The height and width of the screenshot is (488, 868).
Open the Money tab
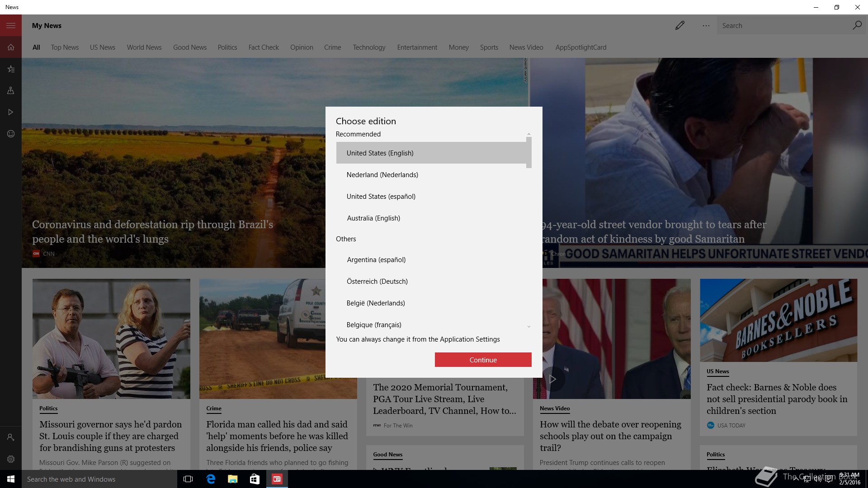click(x=458, y=47)
